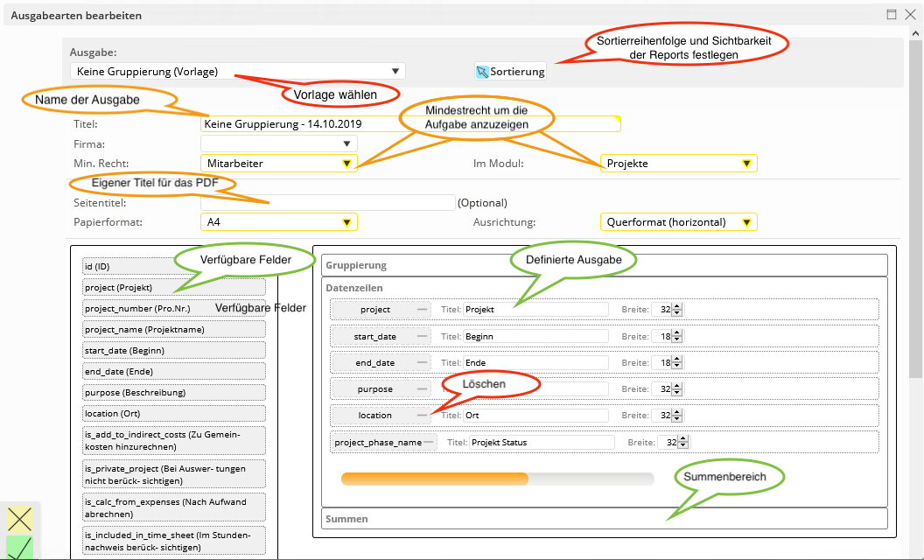The height and width of the screenshot is (560, 924).
Task: Open the Min. Recht dropdown
Action: click(278, 164)
